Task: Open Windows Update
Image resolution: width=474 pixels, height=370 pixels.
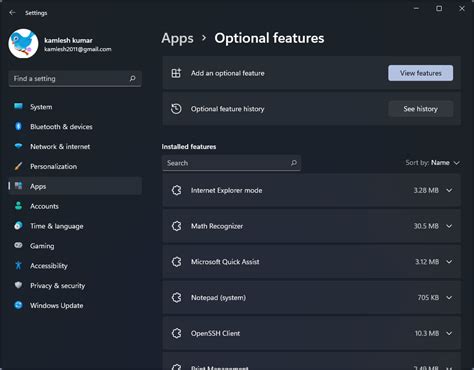Action: 75,305
